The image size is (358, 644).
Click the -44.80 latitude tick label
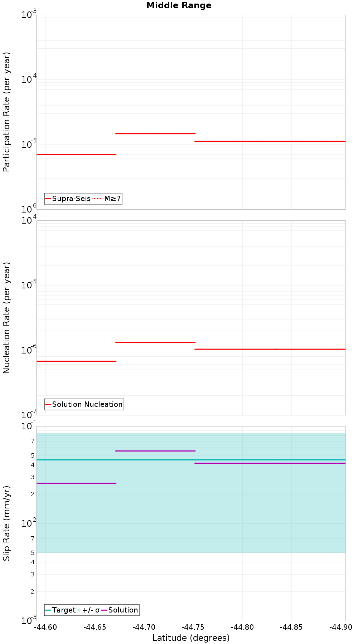[x=242, y=627]
